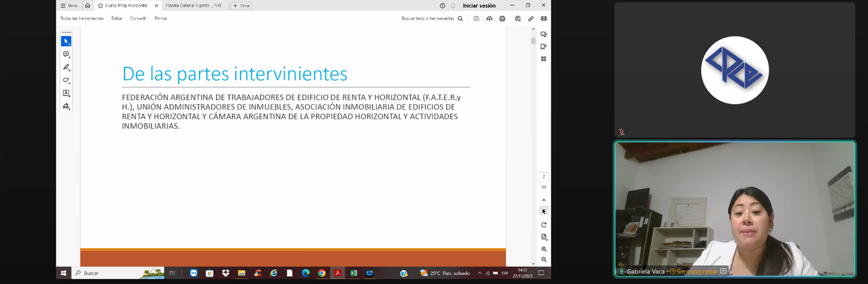Show hidden system tray icons
The image size is (868, 284).
tap(480, 273)
